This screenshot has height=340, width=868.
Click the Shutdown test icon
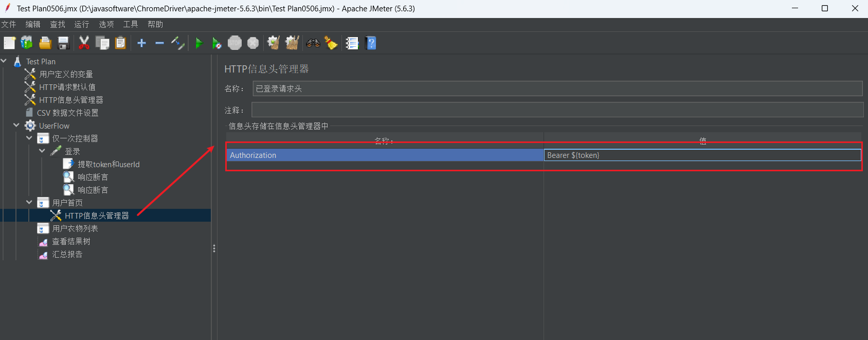[253, 43]
